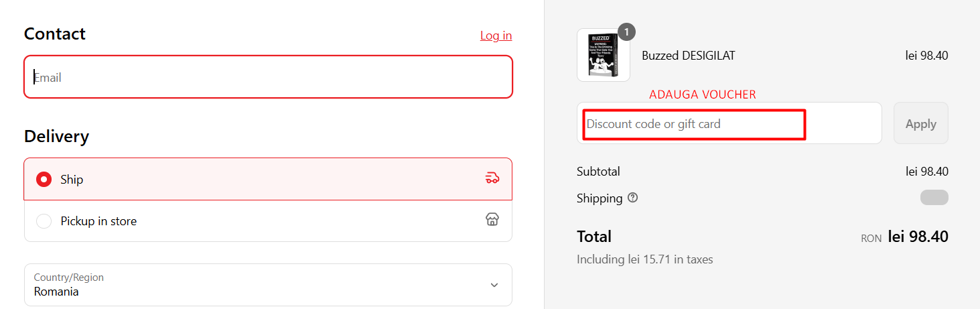This screenshot has height=309, width=980.
Task: Click the Pickup in store label text
Action: [98, 221]
